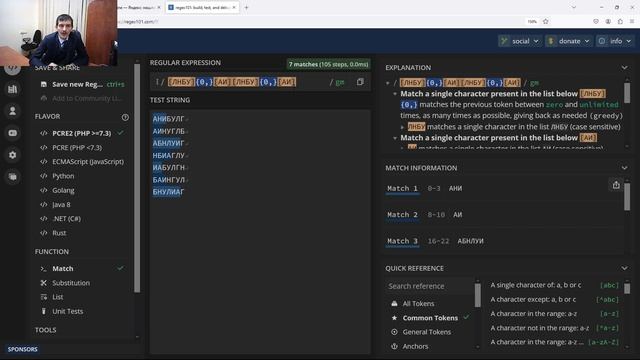The width and height of the screenshot is (640, 360).
Task: Bookmark this page star icon
Action: pos(546,21)
